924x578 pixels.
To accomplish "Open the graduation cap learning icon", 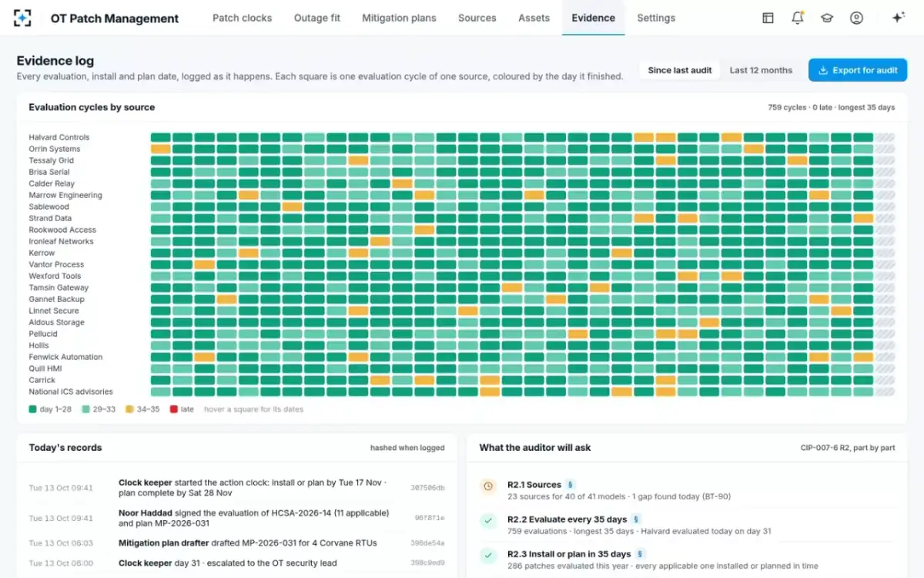I will [x=827, y=18].
